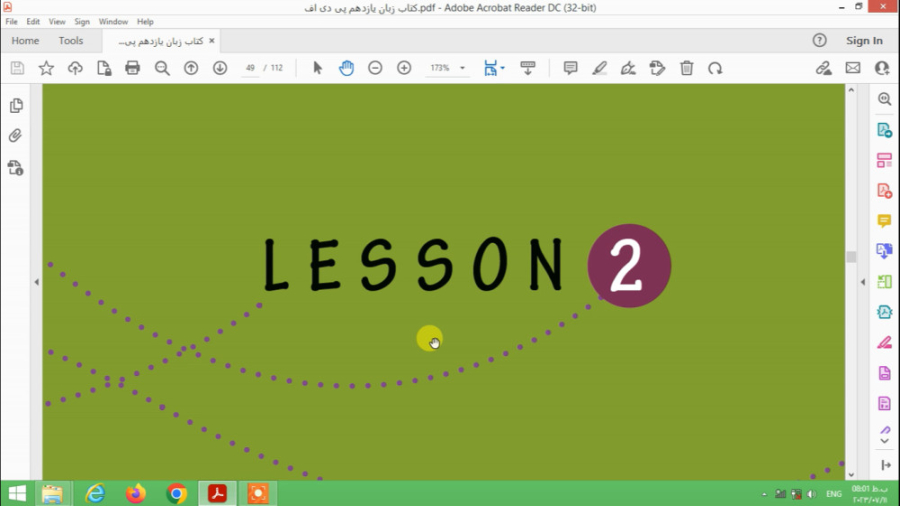Select the Highlight text pen tool
900x506 pixels.
coord(599,68)
